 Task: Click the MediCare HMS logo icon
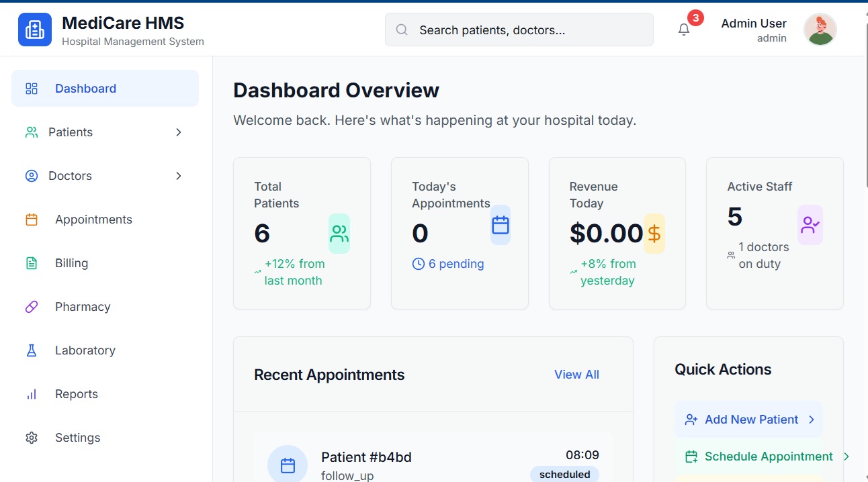click(x=35, y=30)
